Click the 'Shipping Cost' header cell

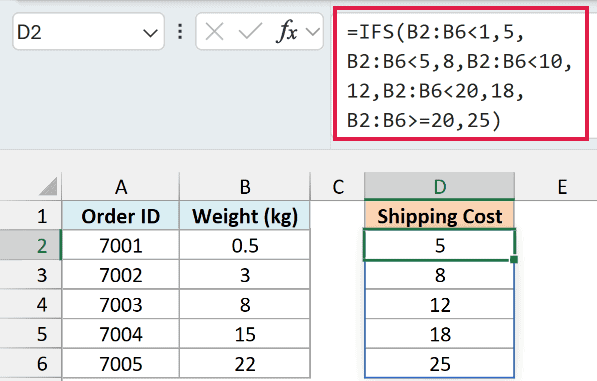439,216
